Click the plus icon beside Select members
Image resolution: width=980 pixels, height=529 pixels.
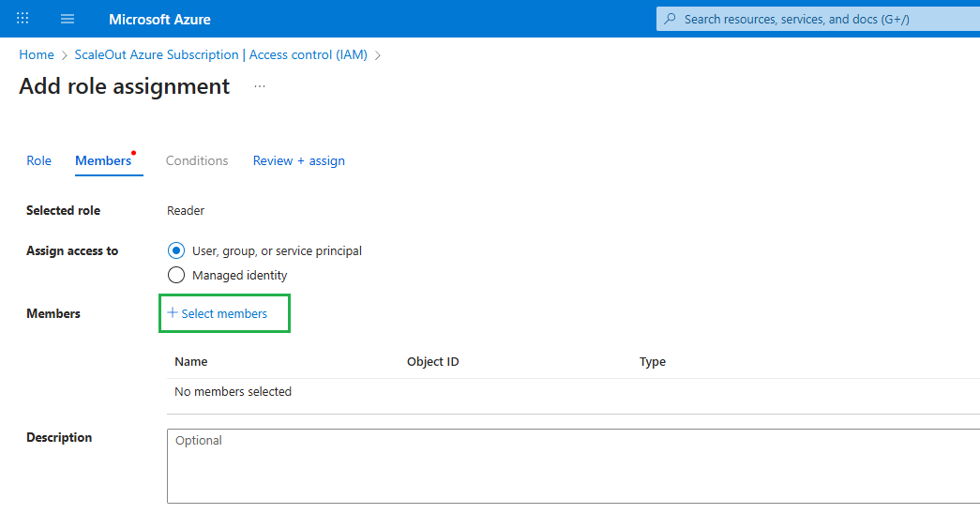[x=173, y=312]
